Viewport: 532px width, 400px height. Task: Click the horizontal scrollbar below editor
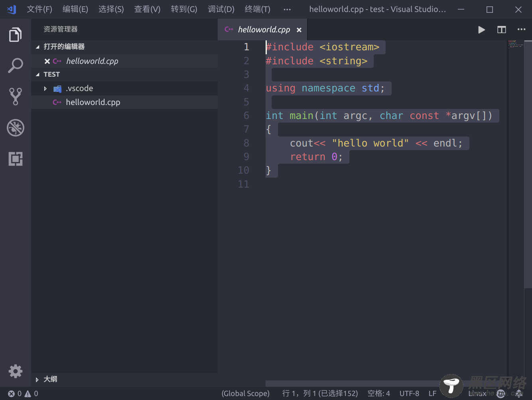(x=353, y=384)
